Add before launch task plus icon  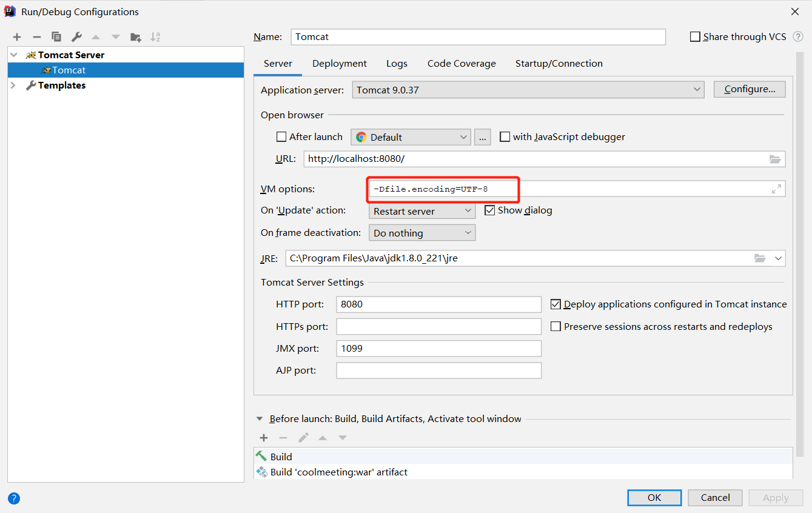(x=264, y=438)
